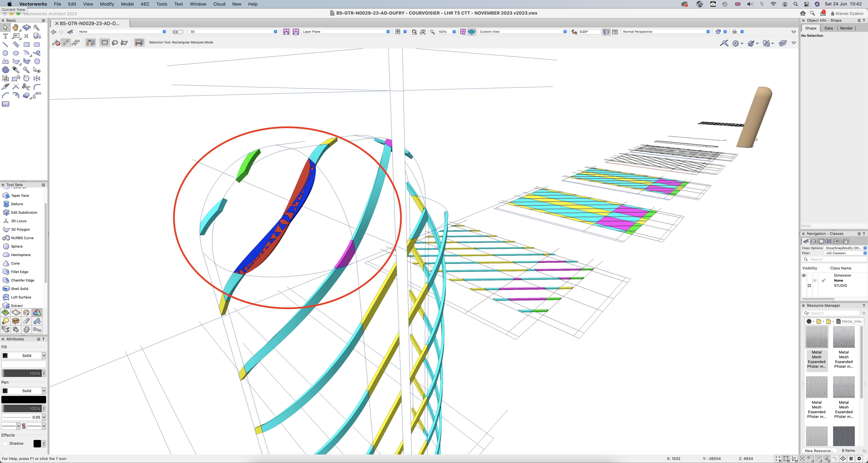This screenshot has width=868, height=463.
Task: Hide the Dimension class eye toggle
Action: click(x=804, y=275)
